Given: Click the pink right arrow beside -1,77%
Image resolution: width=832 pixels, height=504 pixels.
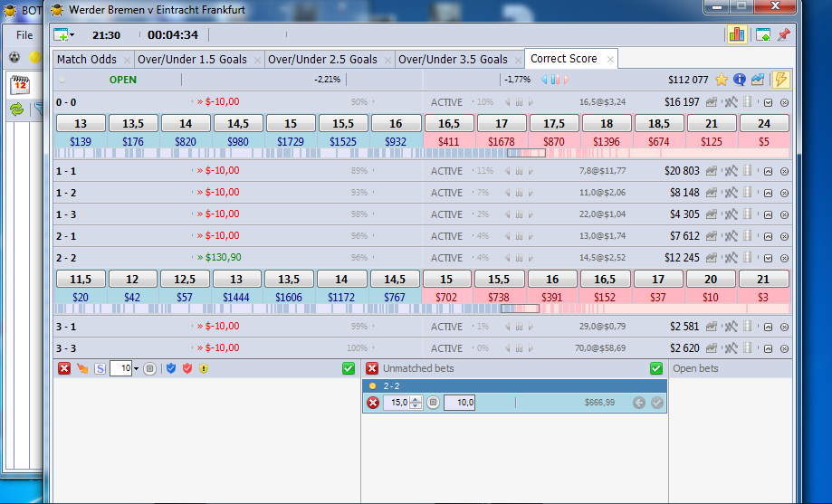Looking at the screenshot, I should 566,80.
